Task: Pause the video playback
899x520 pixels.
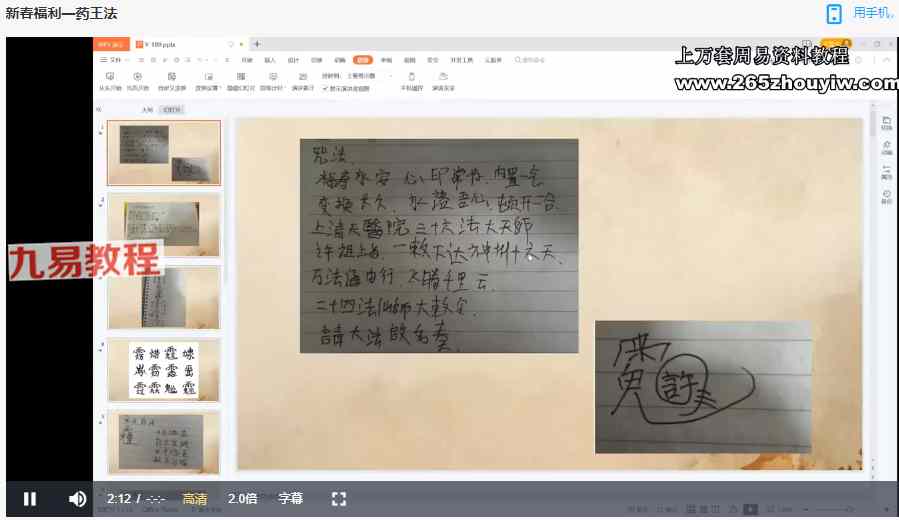Action: point(30,498)
